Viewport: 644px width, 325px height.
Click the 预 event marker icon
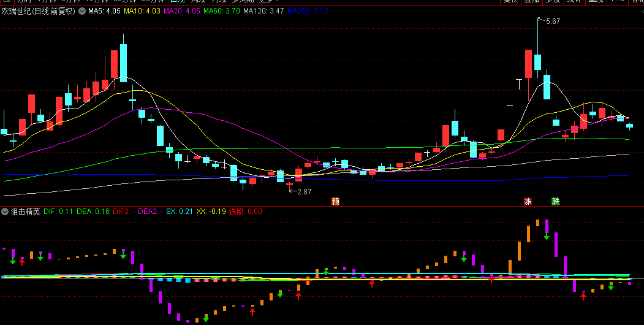[336, 201]
